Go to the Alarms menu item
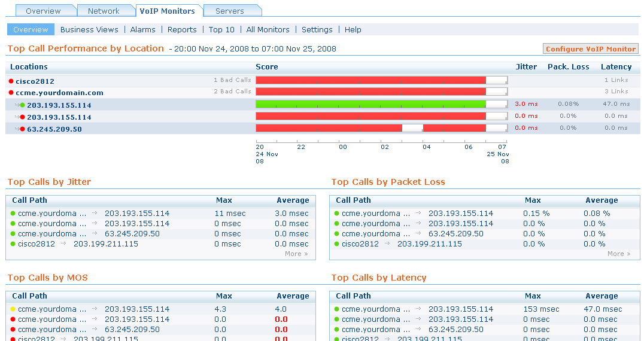Viewport: 644px width, 341px height. pyautogui.click(x=142, y=29)
